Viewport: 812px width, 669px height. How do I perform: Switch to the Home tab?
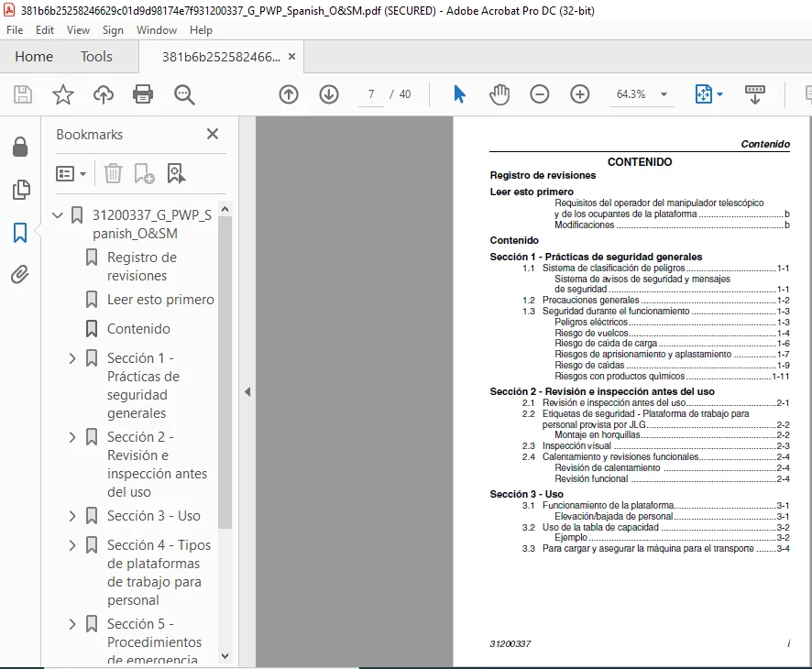pyautogui.click(x=34, y=57)
